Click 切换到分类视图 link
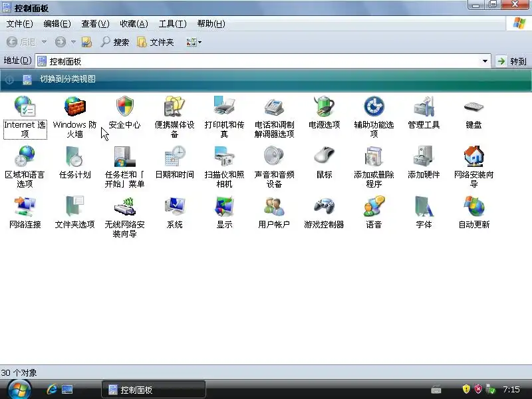 (68, 79)
